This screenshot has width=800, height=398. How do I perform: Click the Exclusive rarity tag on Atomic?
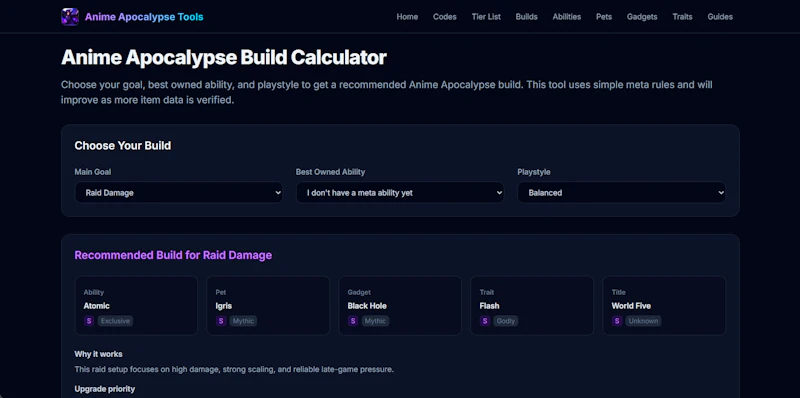pos(115,321)
